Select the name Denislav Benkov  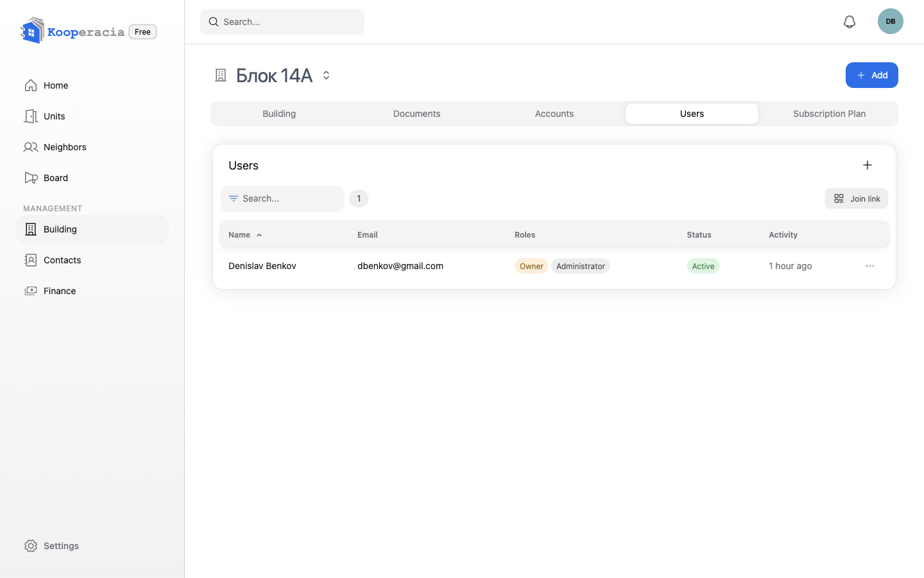pyautogui.click(x=262, y=266)
